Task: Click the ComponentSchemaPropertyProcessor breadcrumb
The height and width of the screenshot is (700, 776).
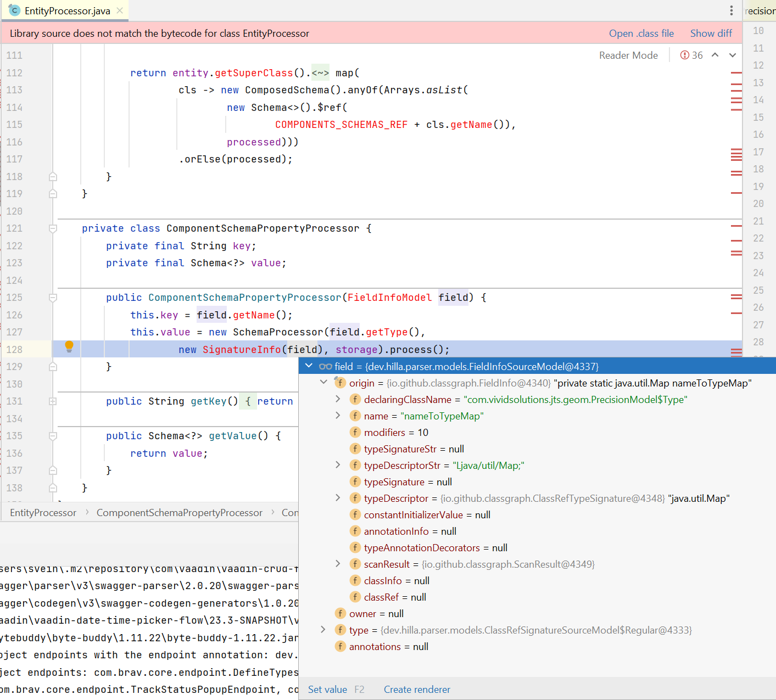Action: click(179, 512)
